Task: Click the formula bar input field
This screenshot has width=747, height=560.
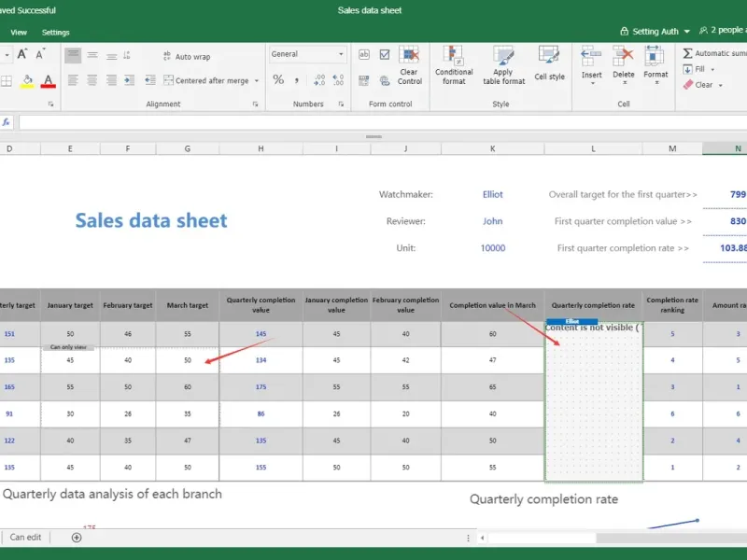Action: tap(373, 122)
